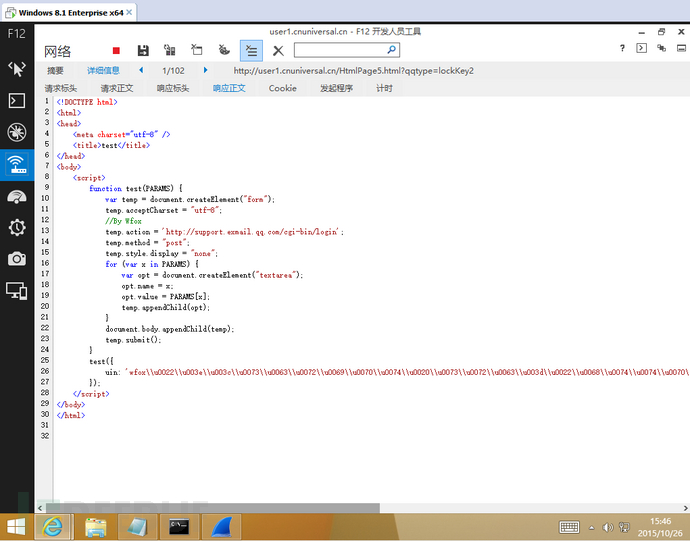Open the notepad-like taskbar app

(x=137, y=527)
